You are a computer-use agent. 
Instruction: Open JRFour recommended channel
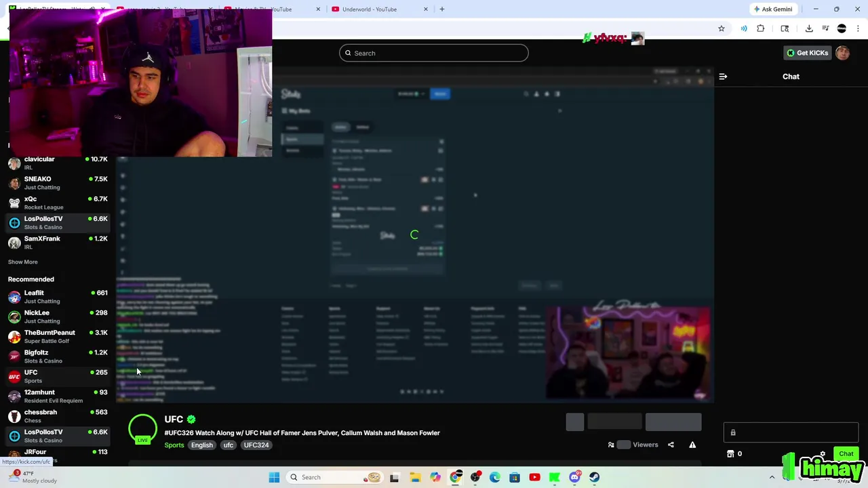[58, 454]
